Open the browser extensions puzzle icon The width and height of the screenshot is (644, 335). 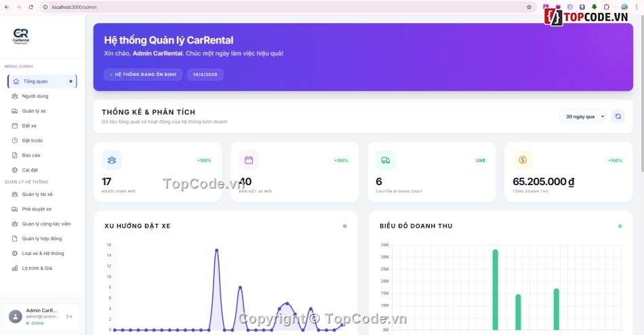tap(606, 7)
